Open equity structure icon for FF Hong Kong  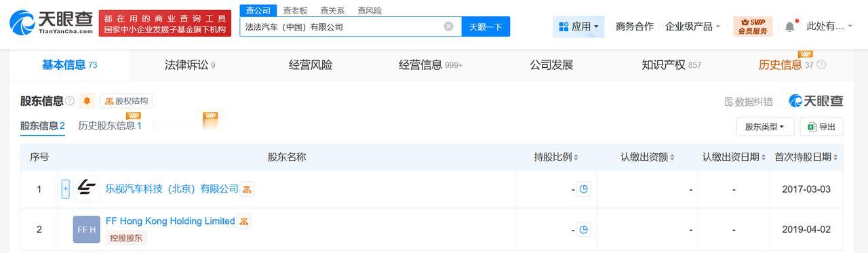(243, 221)
